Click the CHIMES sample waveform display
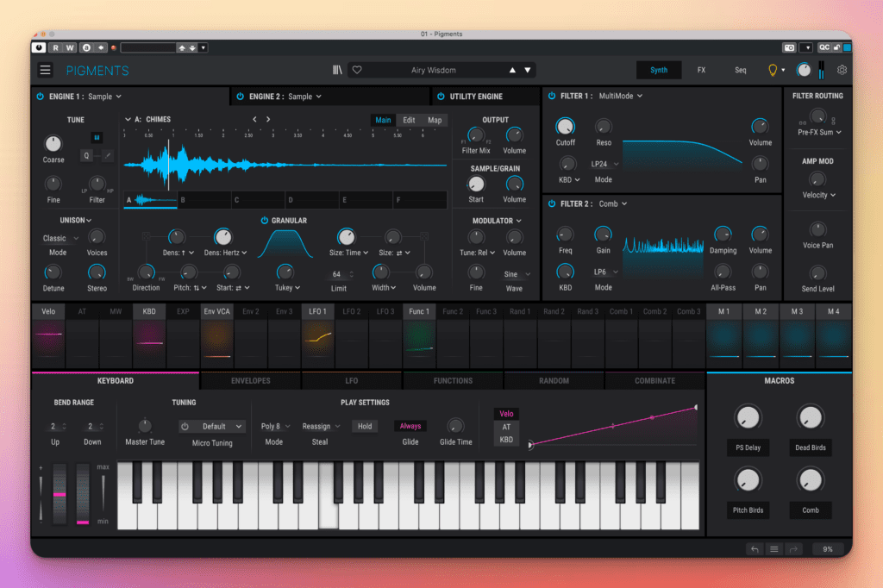883x588 pixels. (285, 165)
